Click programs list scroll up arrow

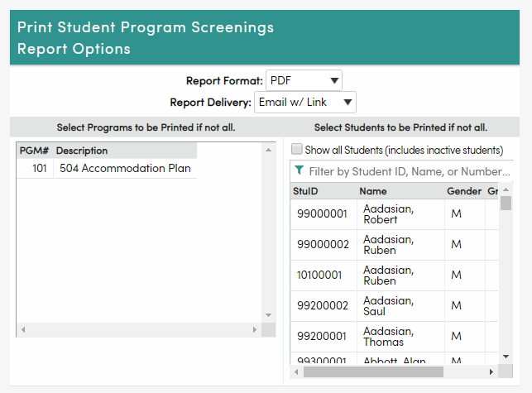[268, 150]
